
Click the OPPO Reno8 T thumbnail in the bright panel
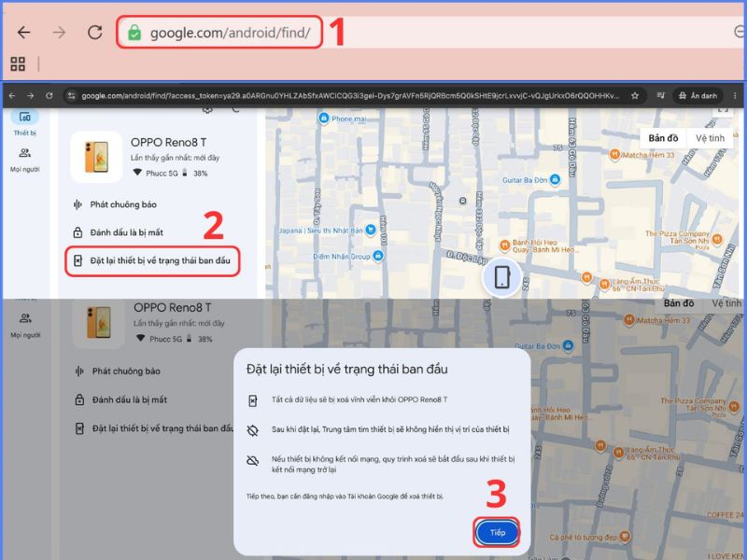tap(97, 157)
